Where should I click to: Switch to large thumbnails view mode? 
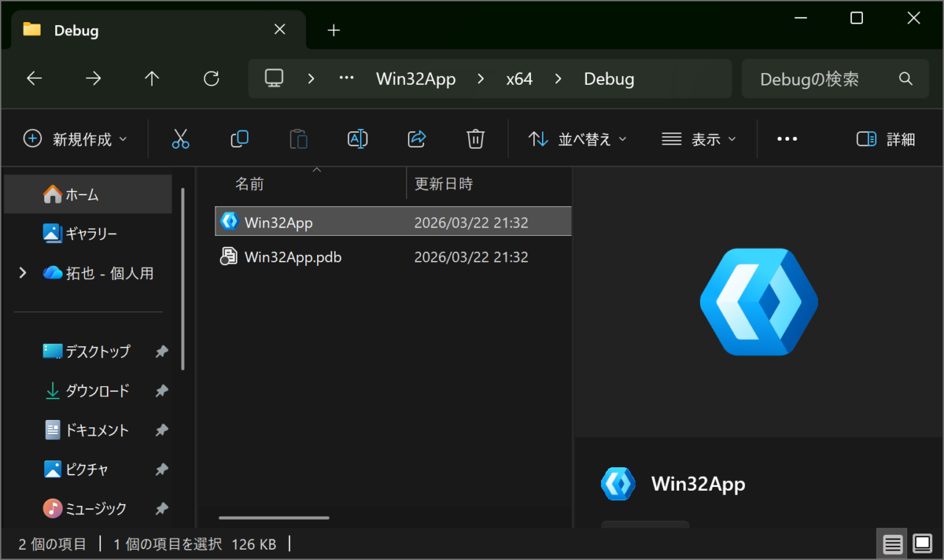tap(923, 545)
